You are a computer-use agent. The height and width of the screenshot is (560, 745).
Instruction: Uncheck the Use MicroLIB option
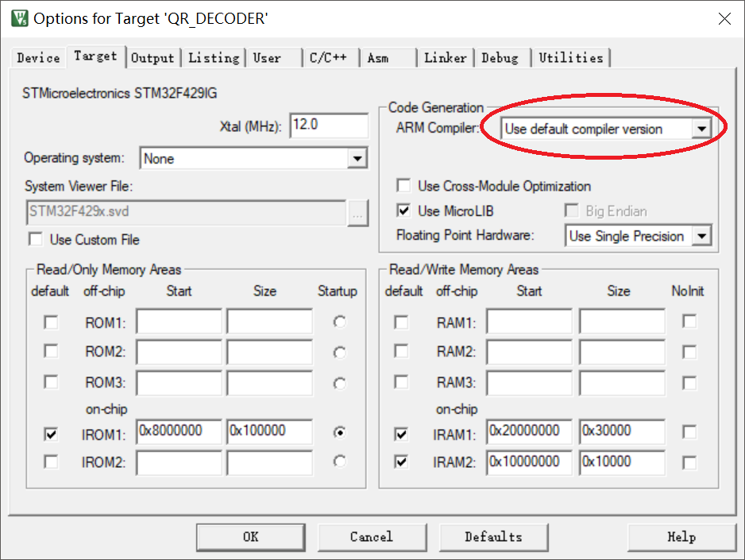(x=404, y=211)
